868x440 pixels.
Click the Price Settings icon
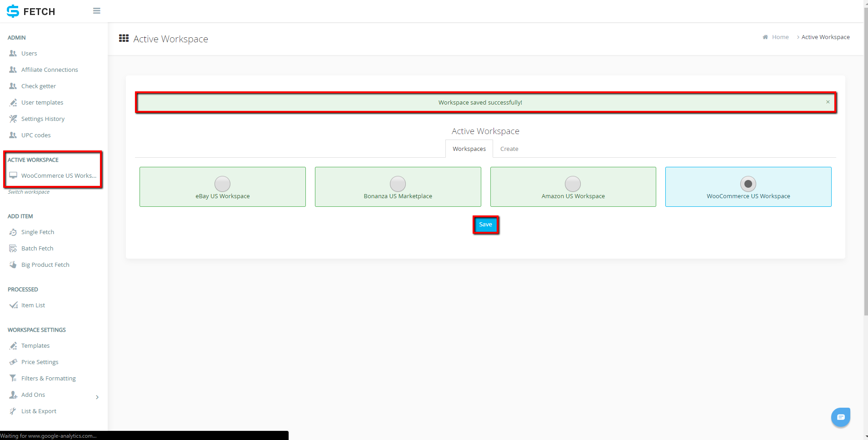pos(13,362)
